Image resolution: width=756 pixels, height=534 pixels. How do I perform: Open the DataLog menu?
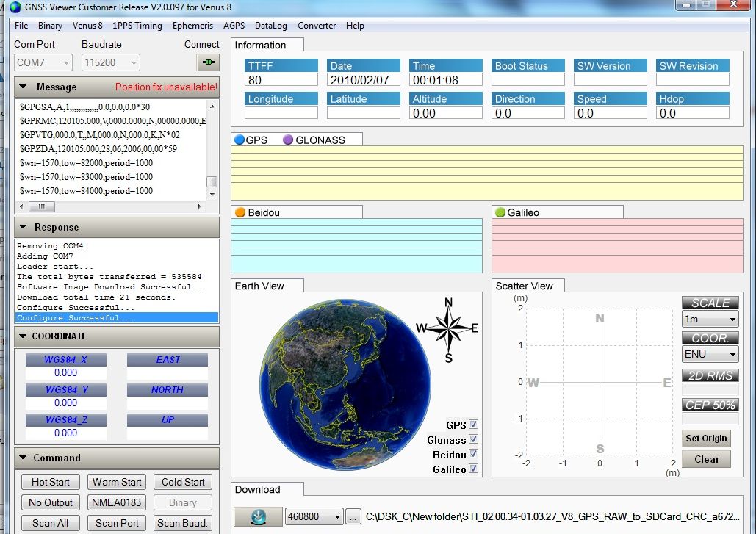271,26
